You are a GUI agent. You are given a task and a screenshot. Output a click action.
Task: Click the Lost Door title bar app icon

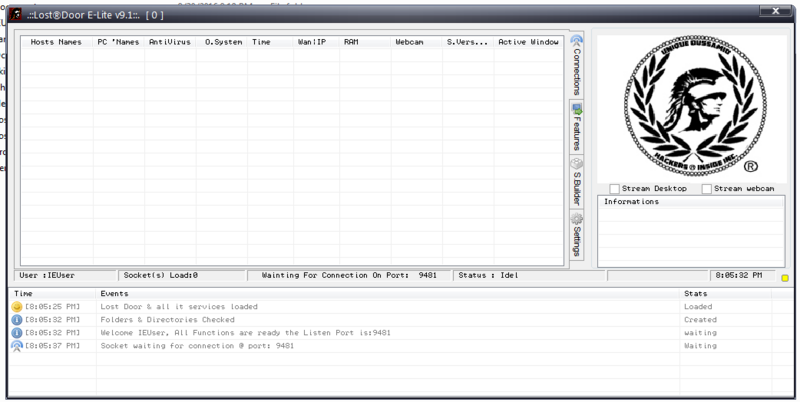(x=16, y=14)
